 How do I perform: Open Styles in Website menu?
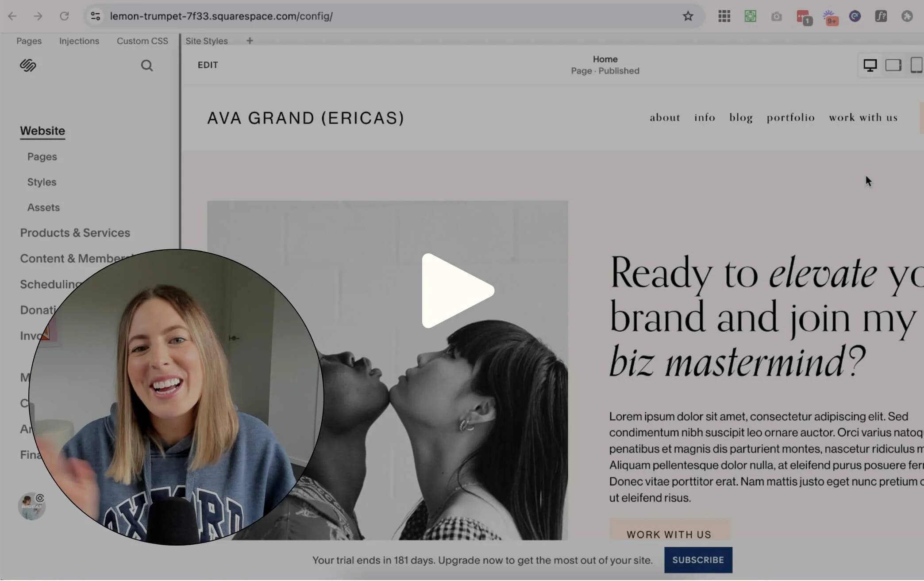(x=42, y=182)
